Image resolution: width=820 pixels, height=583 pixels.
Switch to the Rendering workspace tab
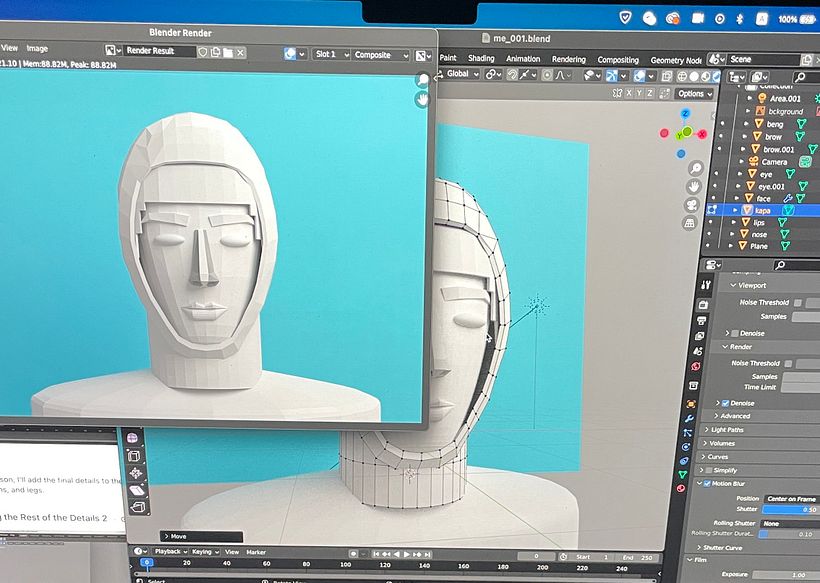coord(569,60)
